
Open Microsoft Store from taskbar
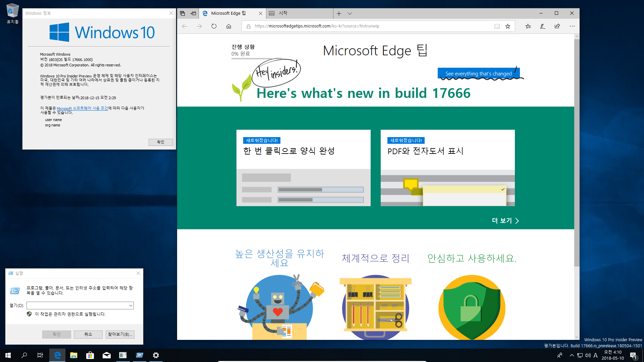coord(90,355)
